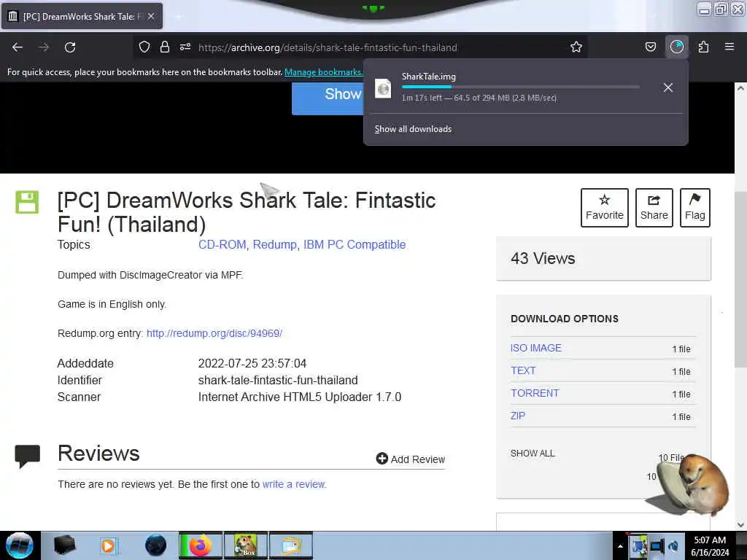The height and width of the screenshot is (560, 747).
Task: Open the Redump topic link
Action: pos(274,244)
